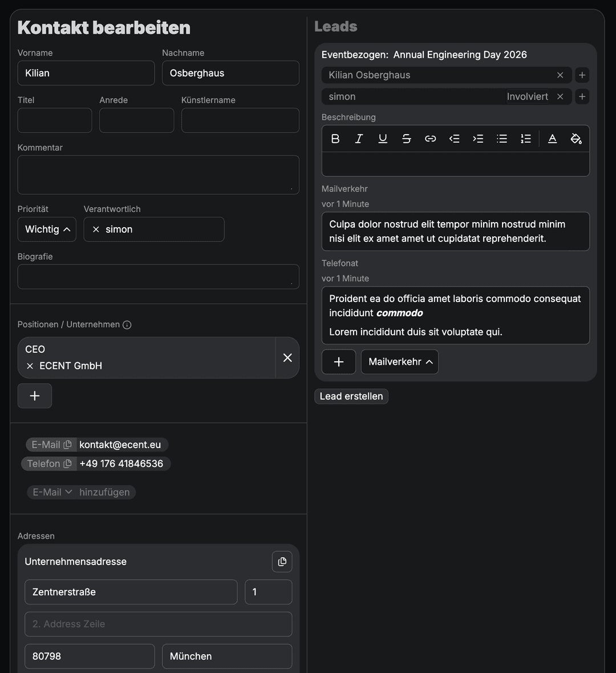The width and height of the screenshot is (616, 673).
Task: Copy the Telefon number
Action: [68, 464]
